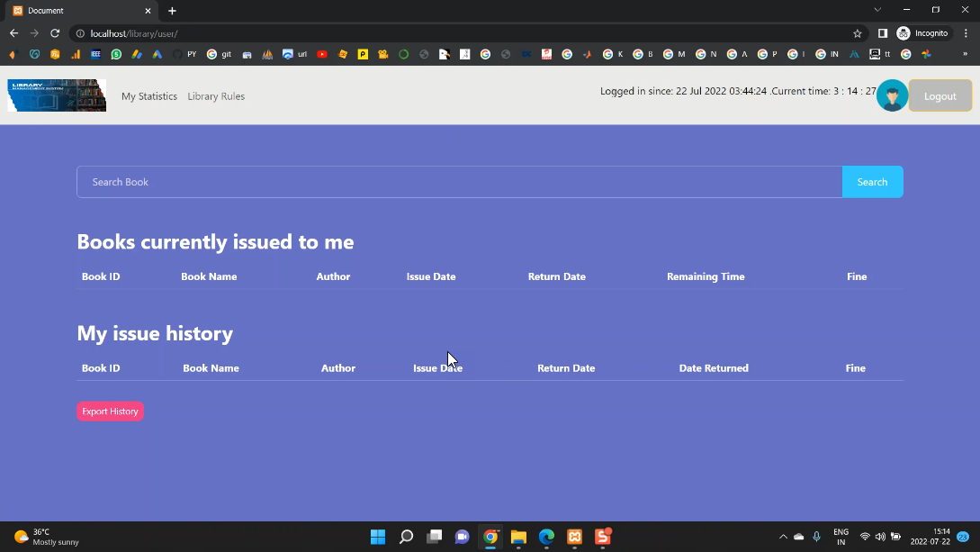980x552 pixels.
Task: Open the git bookmark
Action: click(219, 54)
